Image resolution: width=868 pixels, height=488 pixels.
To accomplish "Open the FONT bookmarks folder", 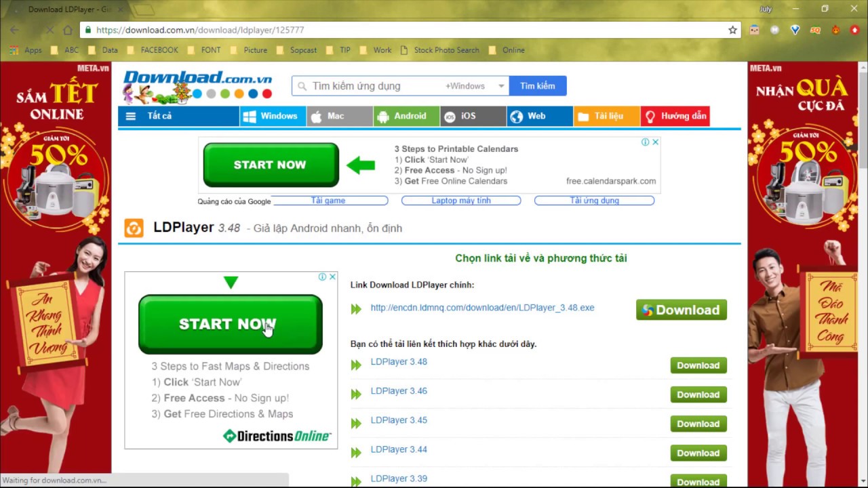I will tap(203, 50).
